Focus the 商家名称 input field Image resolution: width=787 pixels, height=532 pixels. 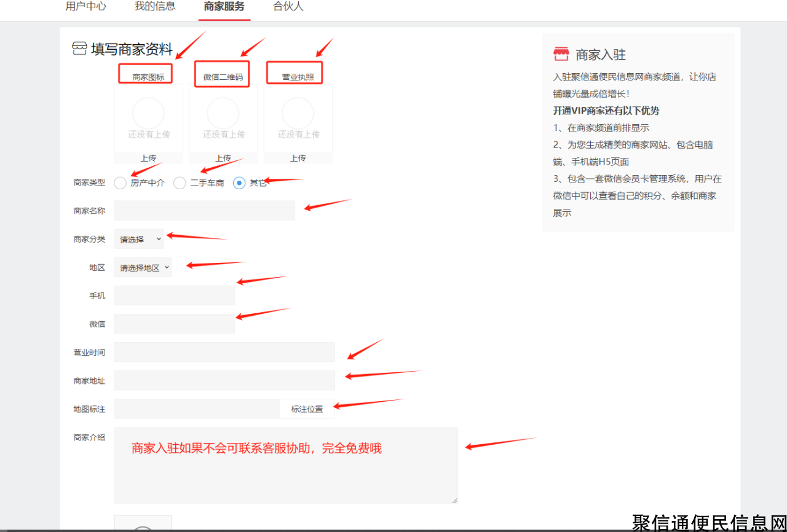tap(204, 211)
